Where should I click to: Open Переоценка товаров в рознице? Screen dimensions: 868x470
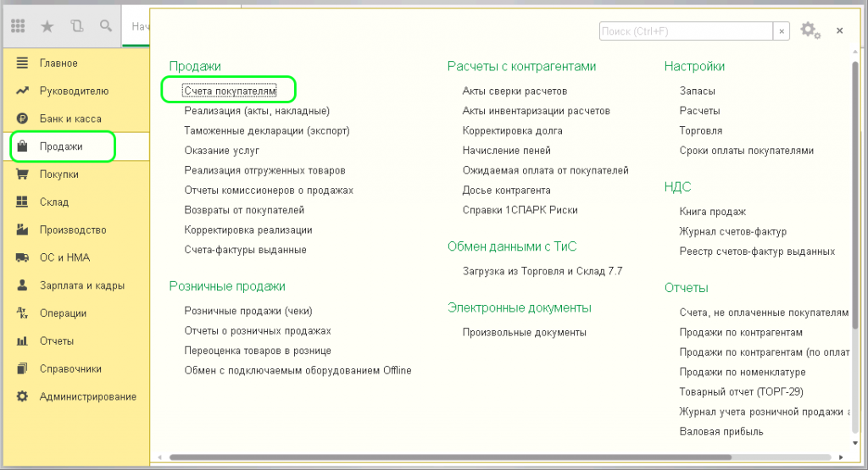[258, 351]
